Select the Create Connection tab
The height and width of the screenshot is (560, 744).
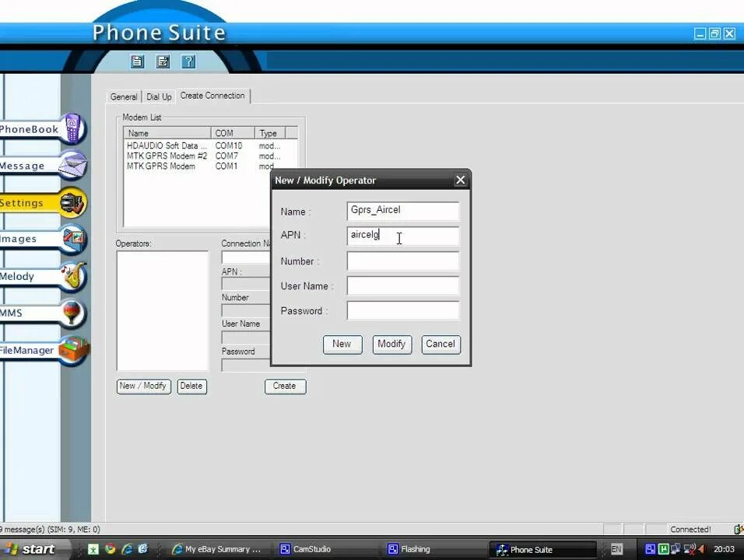click(212, 96)
